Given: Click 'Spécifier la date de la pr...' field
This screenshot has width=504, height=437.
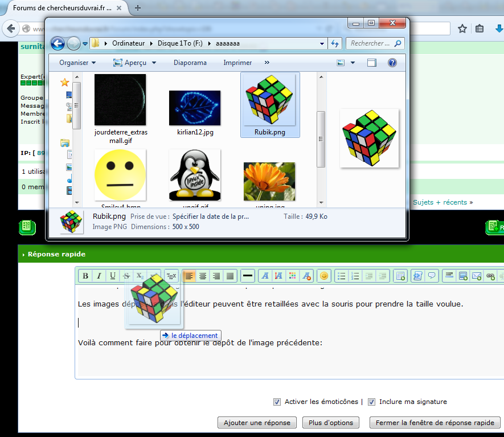Looking at the screenshot, I should coord(211,217).
